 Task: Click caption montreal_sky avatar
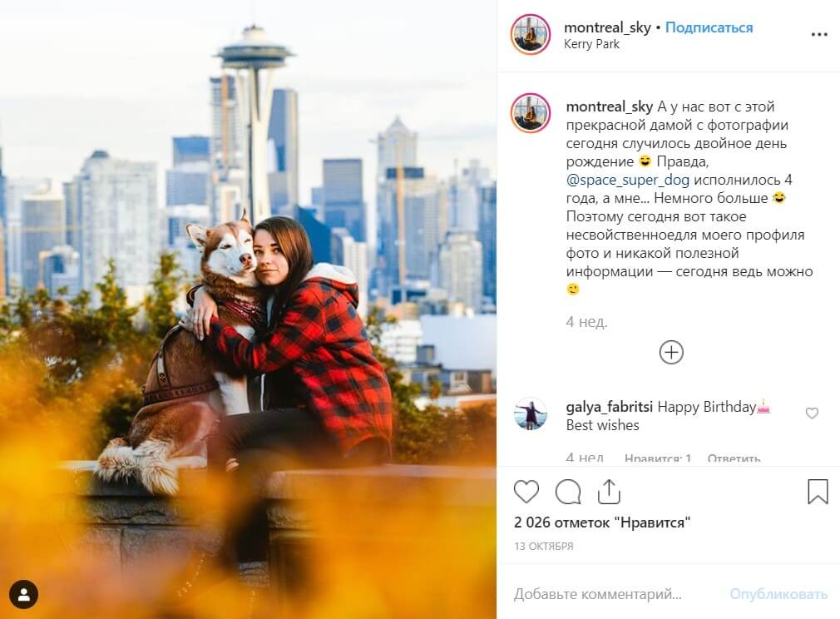click(x=531, y=112)
